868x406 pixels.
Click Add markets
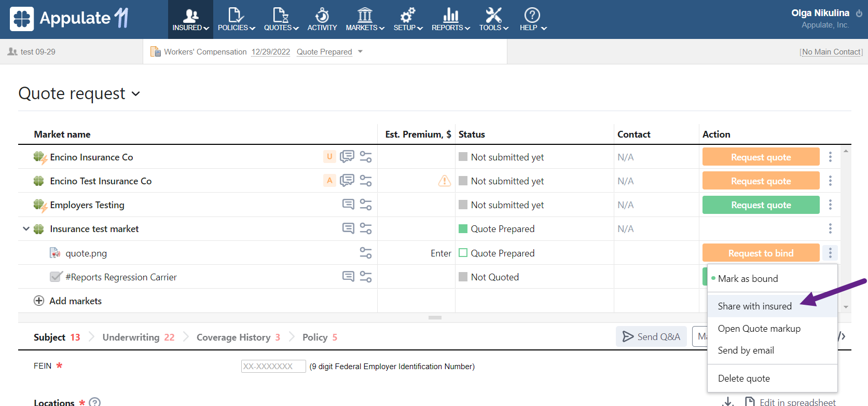pos(67,301)
